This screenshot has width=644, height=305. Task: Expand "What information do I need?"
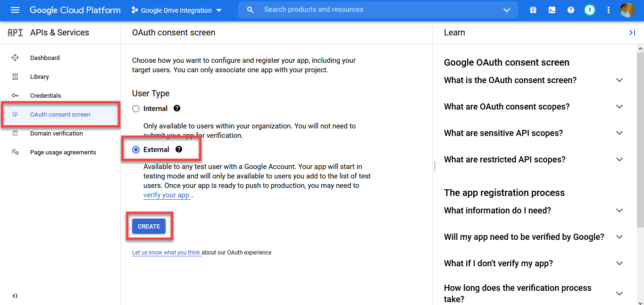click(619, 211)
